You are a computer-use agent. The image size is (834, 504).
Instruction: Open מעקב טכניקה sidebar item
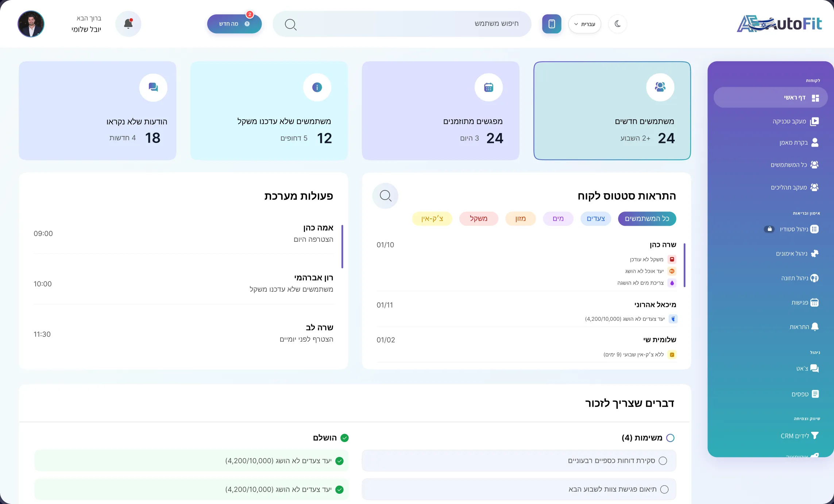[796, 121]
